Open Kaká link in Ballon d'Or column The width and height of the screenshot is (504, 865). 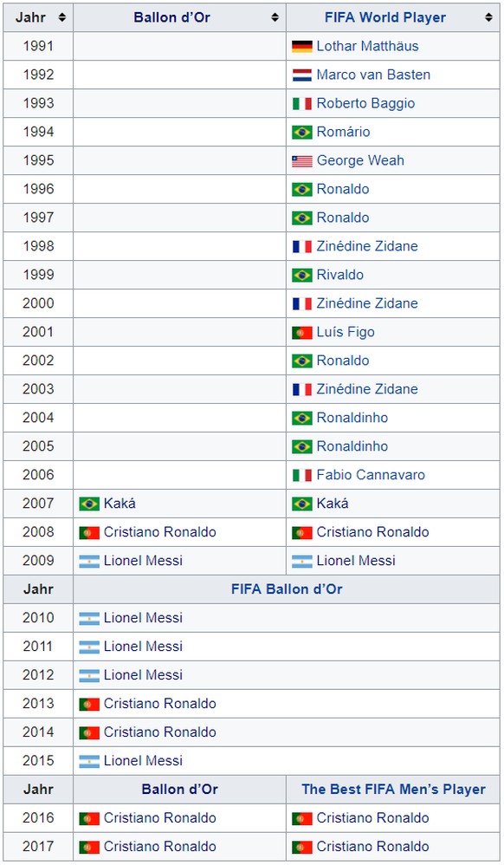click(x=120, y=503)
